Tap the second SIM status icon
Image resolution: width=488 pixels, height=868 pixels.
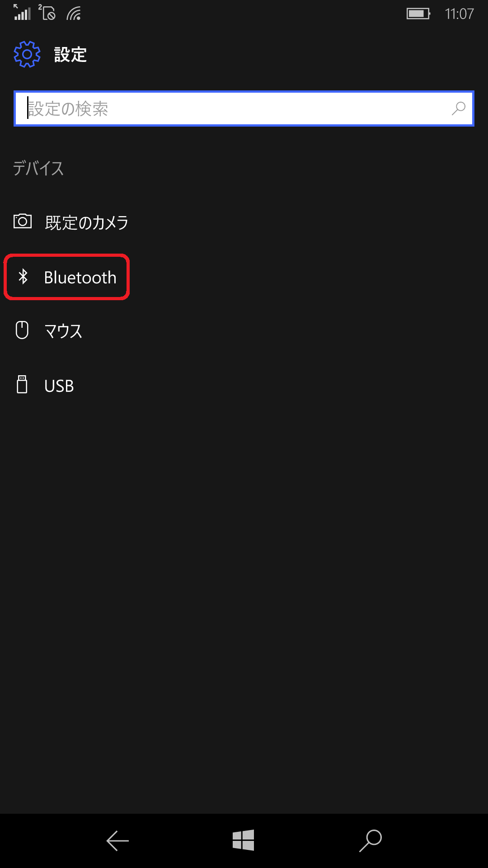[x=47, y=12]
